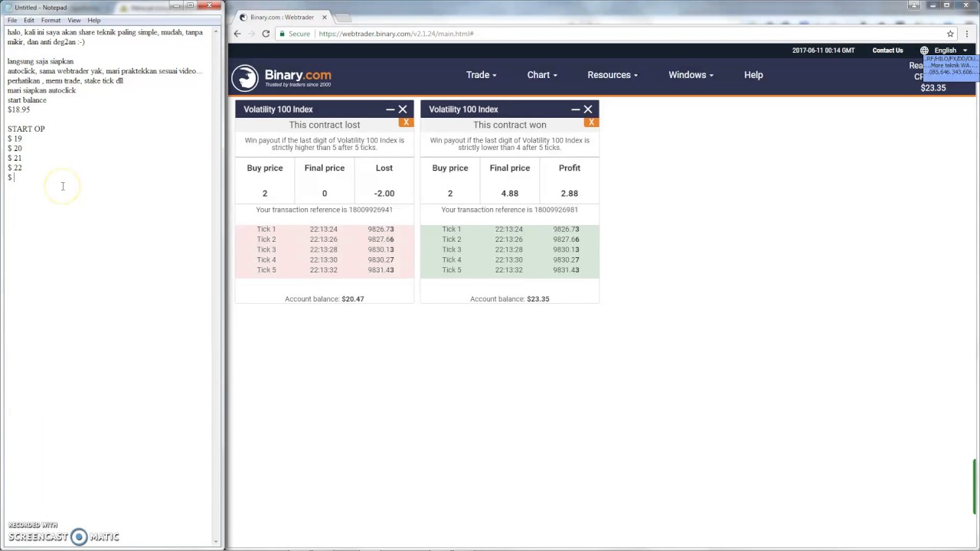Click 'This contract lost' heading
Image resolution: width=980 pixels, height=551 pixels.
pos(325,125)
